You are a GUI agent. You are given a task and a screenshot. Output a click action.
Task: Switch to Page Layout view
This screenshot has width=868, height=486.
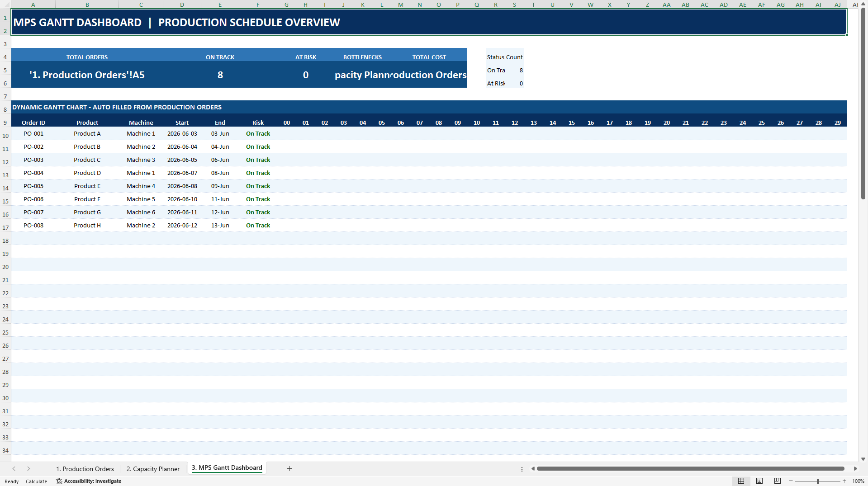pyautogui.click(x=759, y=481)
